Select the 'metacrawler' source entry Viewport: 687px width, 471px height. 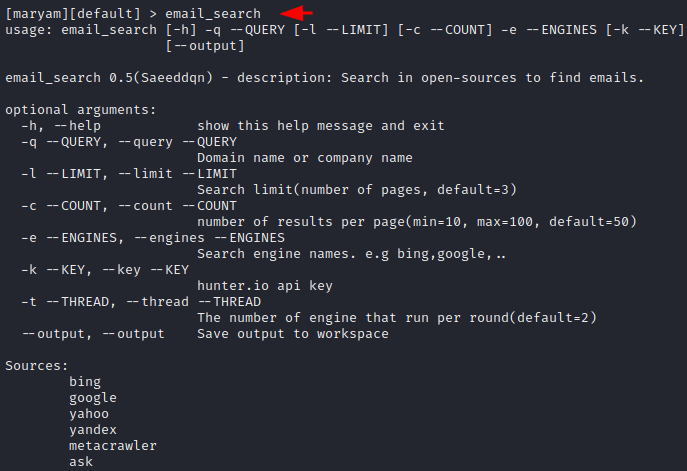[113, 446]
